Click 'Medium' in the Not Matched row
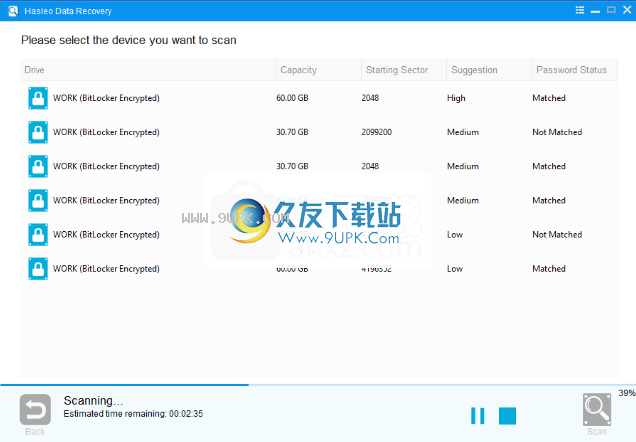The image size is (636, 442). click(x=463, y=132)
